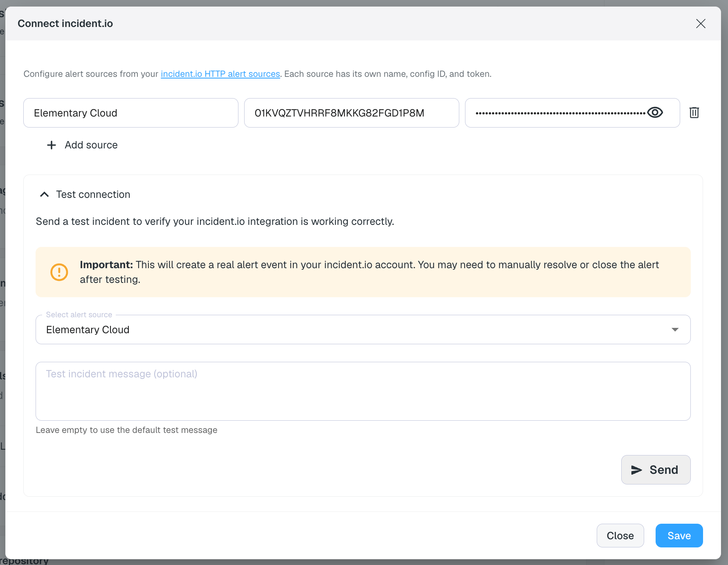Screen dimensions: 728x565
Task: Click the Test connection heading
Action: [93, 195]
